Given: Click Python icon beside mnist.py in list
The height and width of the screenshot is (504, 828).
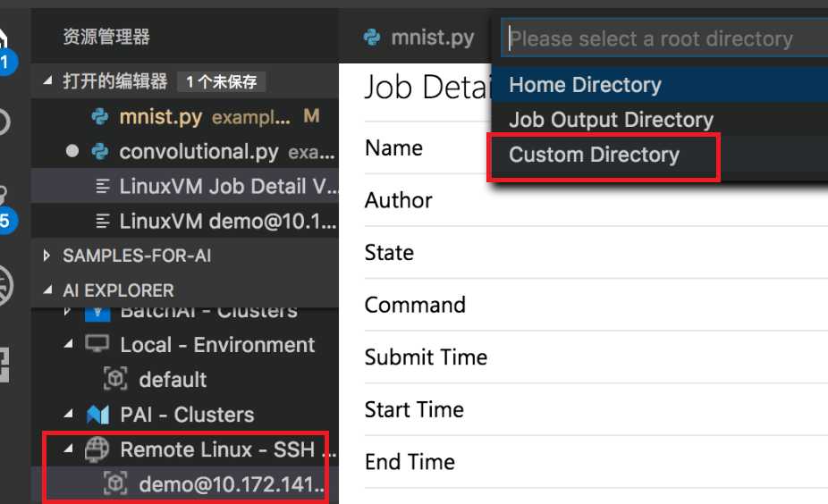Looking at the screenshot, I should [100, 117].
